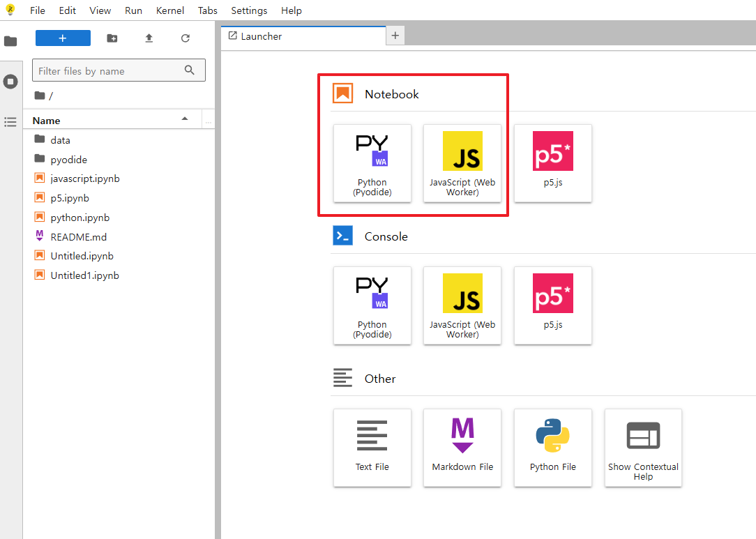
Task: Open the Run menu
Action: [x=133, y=10]
